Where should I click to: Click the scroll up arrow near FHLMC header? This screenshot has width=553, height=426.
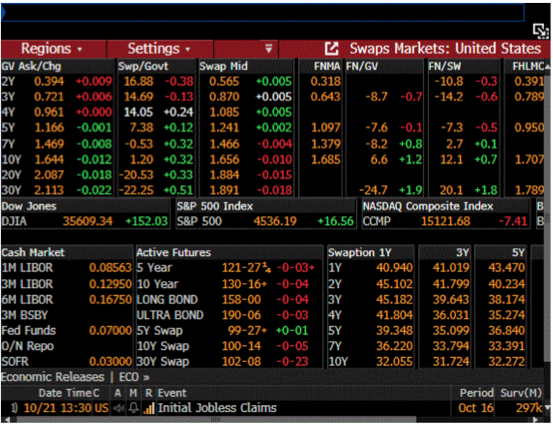click(547, 66)
